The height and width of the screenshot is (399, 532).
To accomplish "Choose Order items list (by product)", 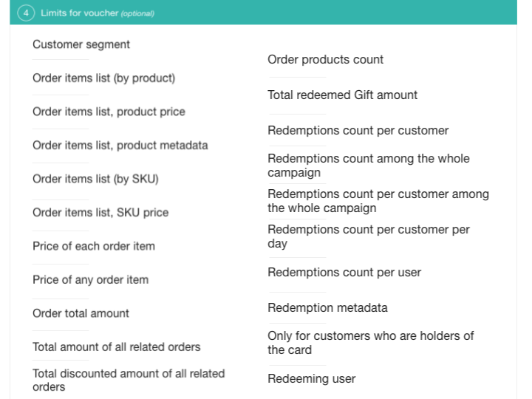I will tap(103, 78).
